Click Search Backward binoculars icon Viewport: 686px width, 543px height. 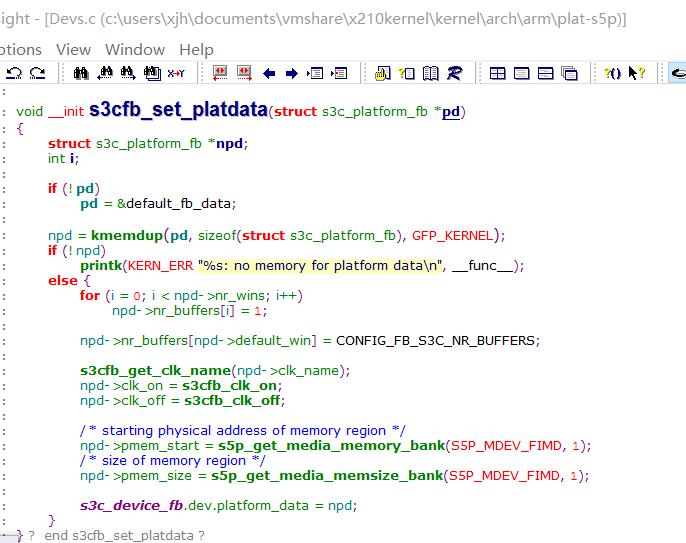(105, 73)
